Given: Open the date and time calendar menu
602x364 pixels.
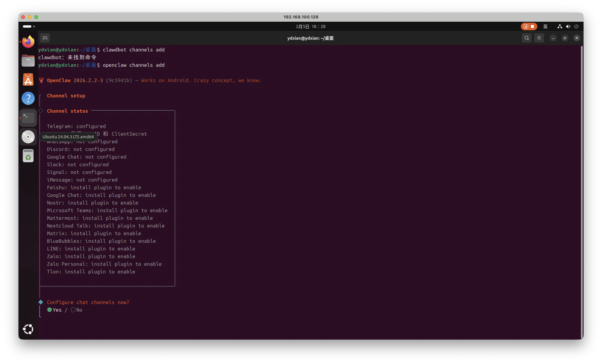Looking at the screenshot, I should 310,26.
